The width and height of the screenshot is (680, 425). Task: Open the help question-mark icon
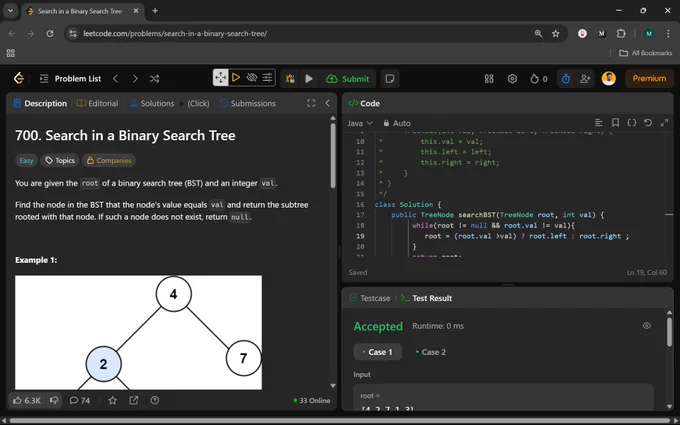point(154,400)
